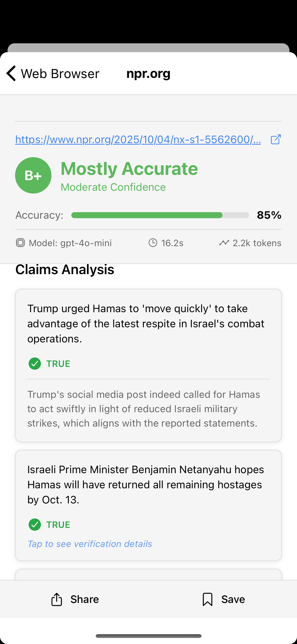The width and height of the screenshot is (297, 644).
Task: Open the npr.org article URL link
Action: coord(138,139)
